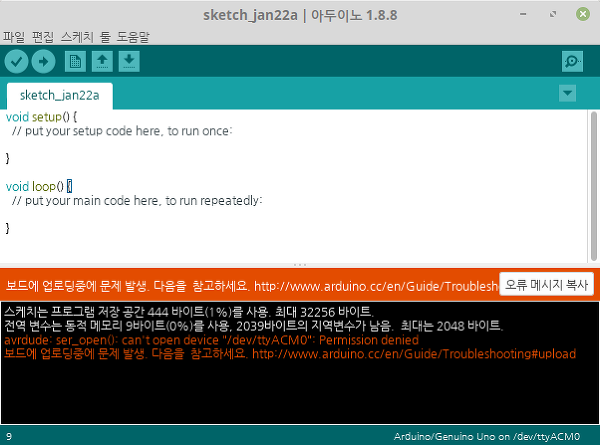This screenshot has width=600, height=445.
Task: Close the Arduino window with the green X
Action: (x=583, y=14)
